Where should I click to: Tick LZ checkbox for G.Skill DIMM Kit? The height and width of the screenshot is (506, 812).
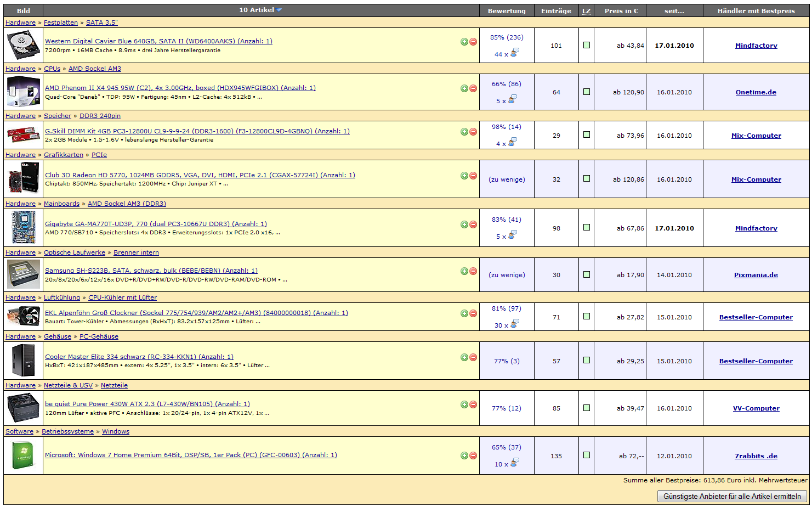pos(587,134)
